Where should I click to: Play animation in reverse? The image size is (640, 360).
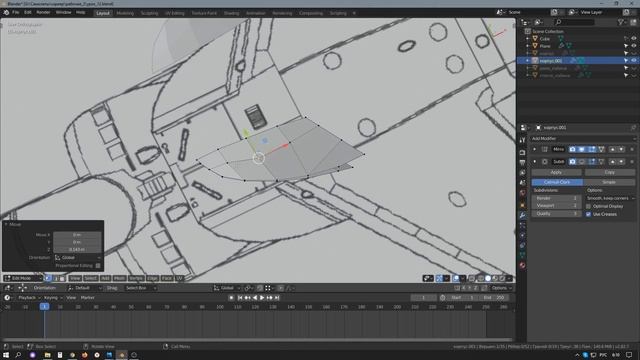(x=255, y=298)
